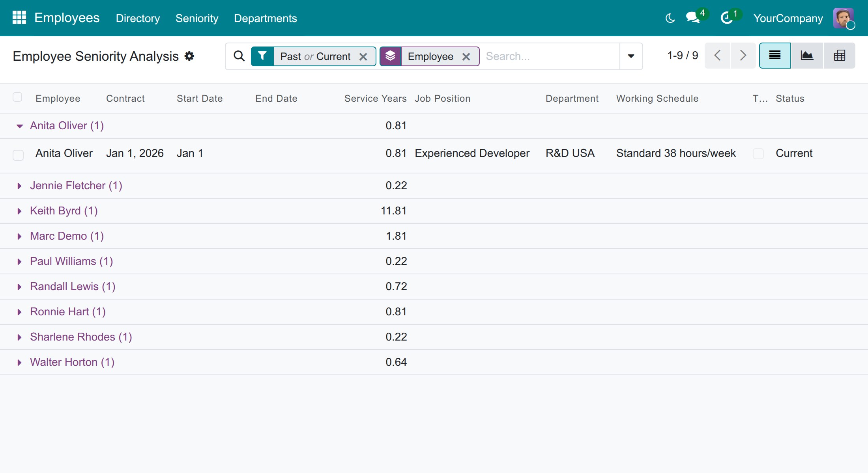Sort by End Date column header
The image size is (868, 473).
coord(276,99)
